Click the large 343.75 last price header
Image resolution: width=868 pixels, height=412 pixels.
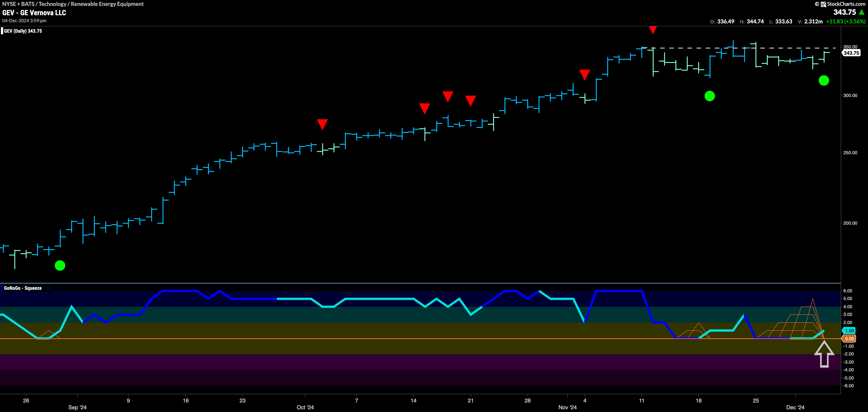point(845,12)
